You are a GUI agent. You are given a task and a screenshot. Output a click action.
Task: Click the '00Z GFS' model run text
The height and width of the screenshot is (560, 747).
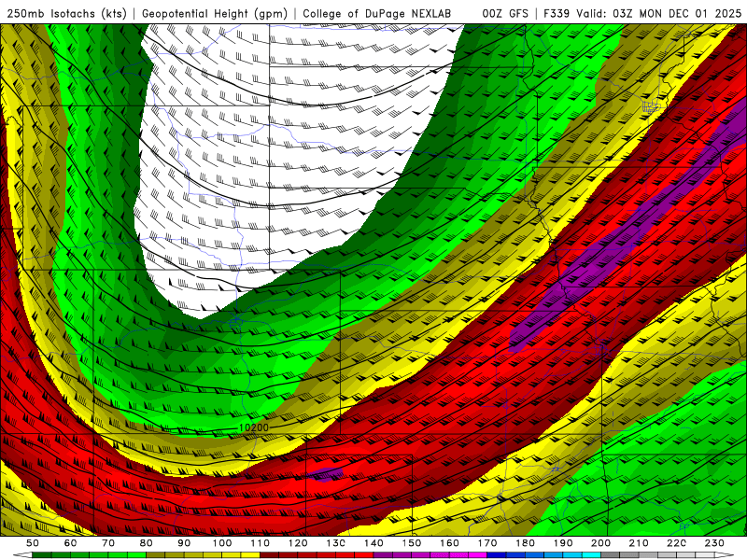(x=505, y=13)
